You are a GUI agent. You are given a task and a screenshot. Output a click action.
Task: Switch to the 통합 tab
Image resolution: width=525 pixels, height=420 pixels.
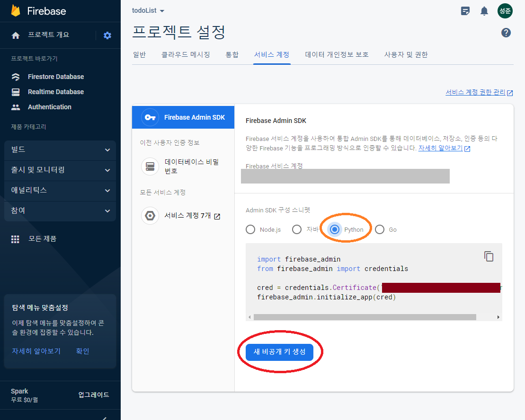232,54
